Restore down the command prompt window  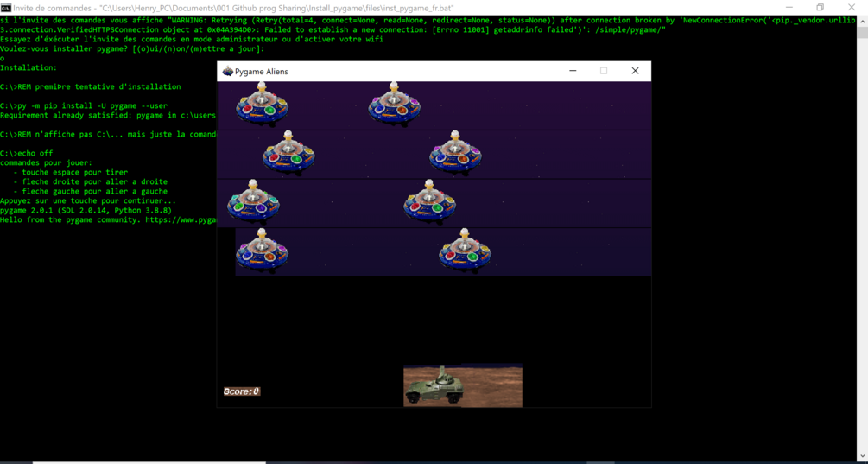pos(820,8)
